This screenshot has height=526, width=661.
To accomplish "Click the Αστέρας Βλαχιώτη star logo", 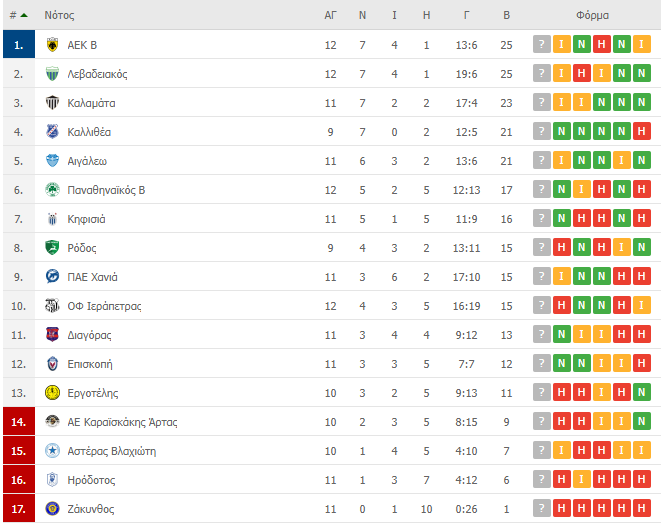I will click(52, 451).
